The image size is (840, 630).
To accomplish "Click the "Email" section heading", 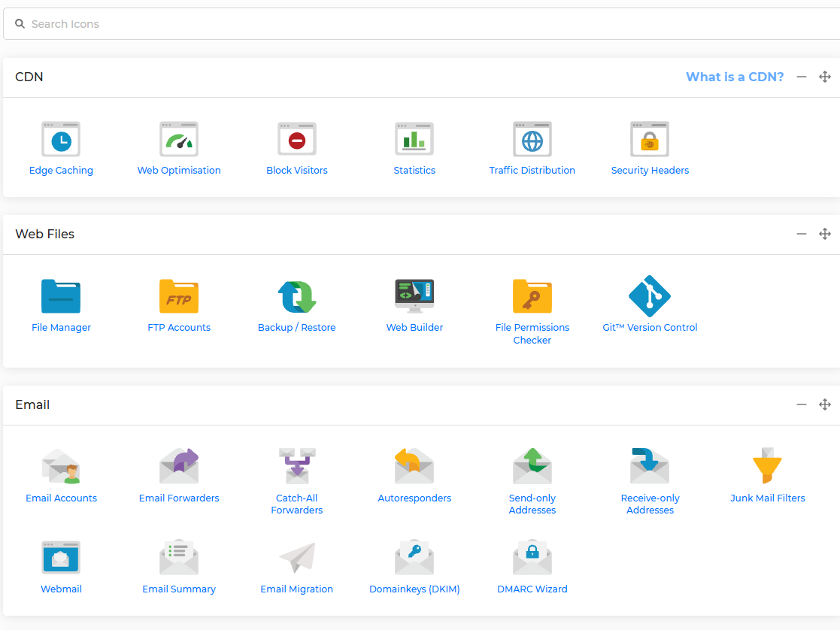I will [32, 404].
